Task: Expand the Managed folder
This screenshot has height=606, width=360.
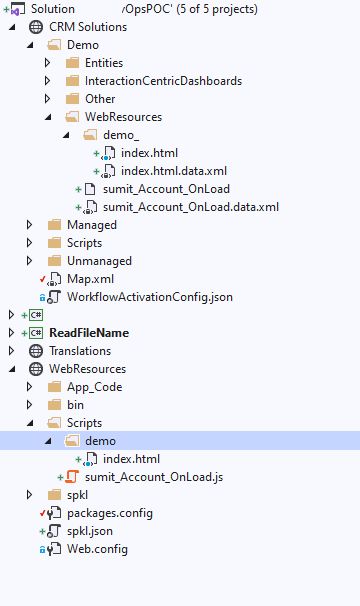Action: [29, 225]
